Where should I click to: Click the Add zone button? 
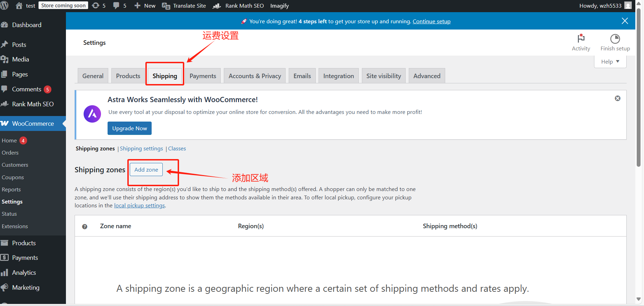click(x=146, y=169)
